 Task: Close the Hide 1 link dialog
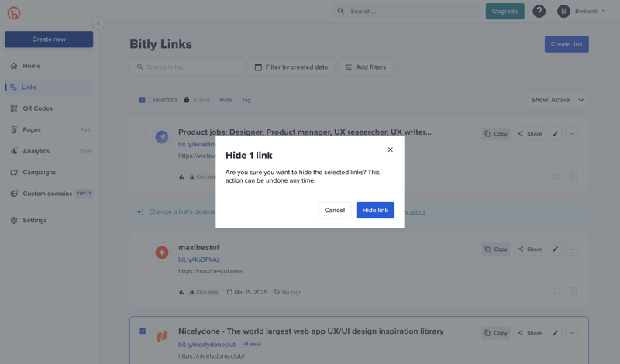391,149
